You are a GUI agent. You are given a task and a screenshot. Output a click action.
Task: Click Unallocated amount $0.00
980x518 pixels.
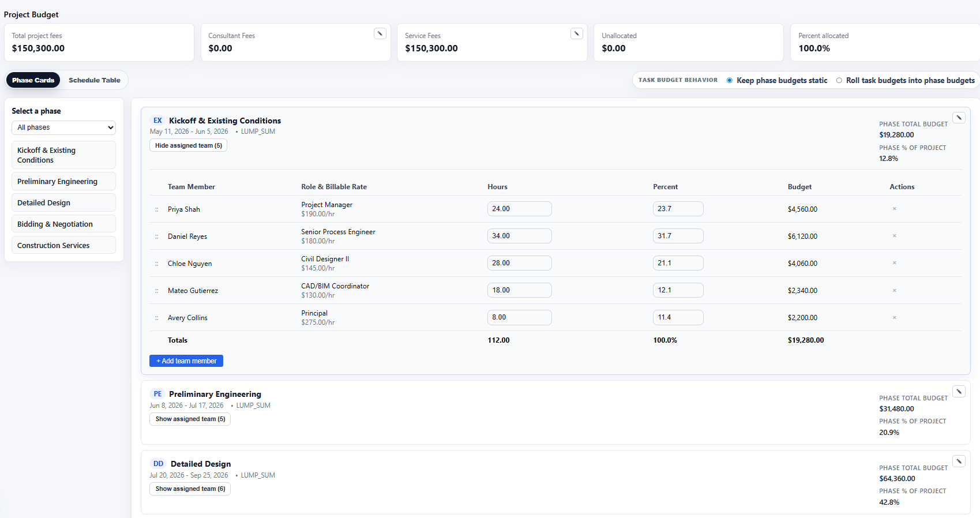(614, 48)
